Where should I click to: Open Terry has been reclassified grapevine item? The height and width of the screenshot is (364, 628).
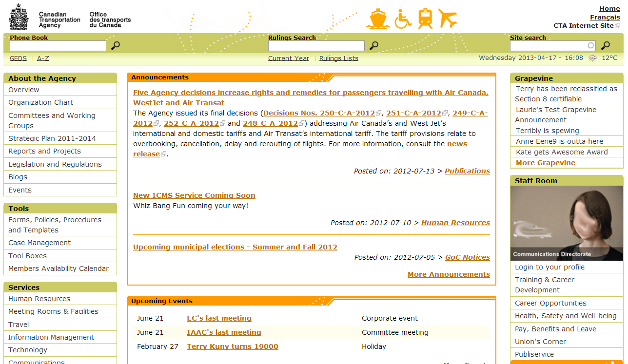tap(567, 94)
